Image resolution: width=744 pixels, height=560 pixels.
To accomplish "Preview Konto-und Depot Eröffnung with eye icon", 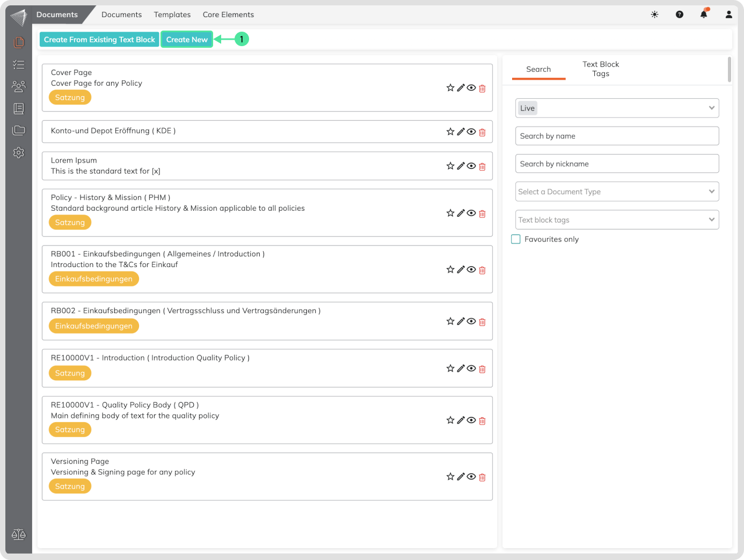I will tap(471, 132).
